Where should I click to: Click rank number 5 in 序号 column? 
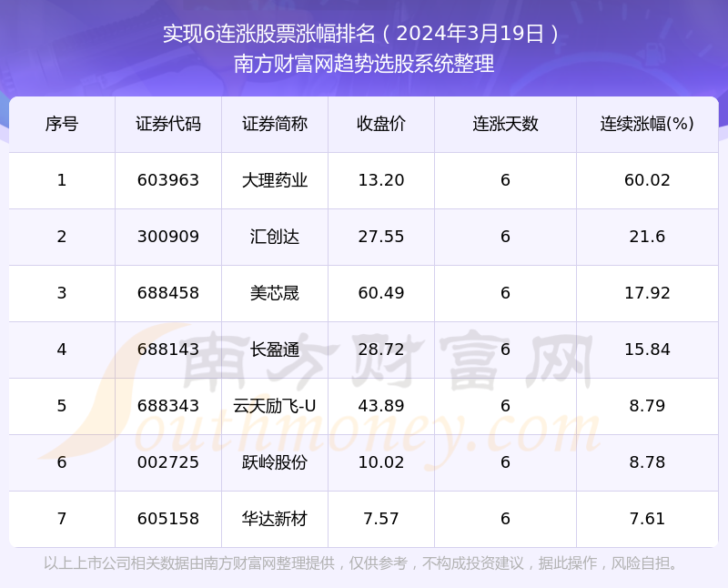[62, 406]
